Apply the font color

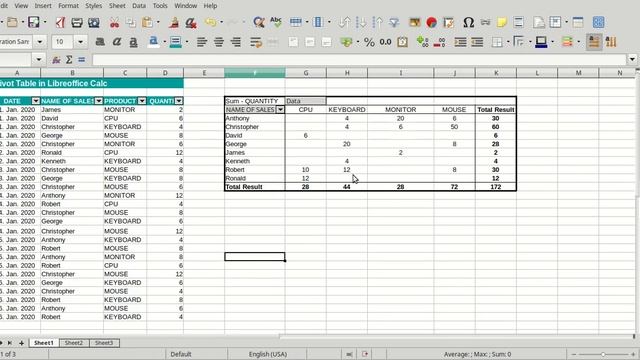click(153, 42)
